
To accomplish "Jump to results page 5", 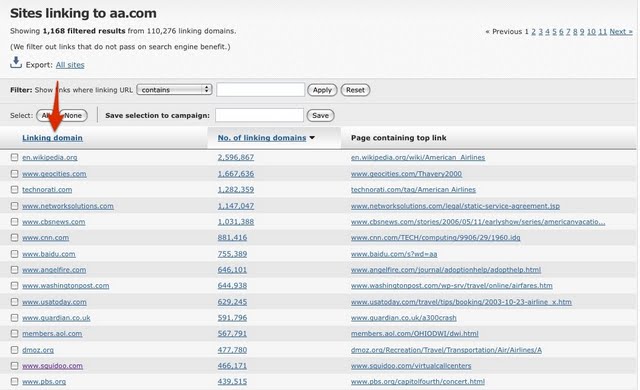I will 554,32.
